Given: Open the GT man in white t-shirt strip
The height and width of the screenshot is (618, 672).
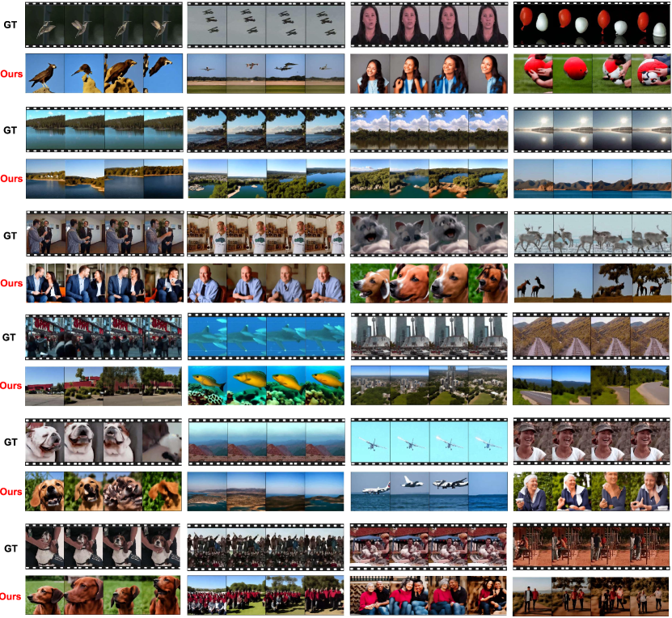Looking at the screenshot, I should tap(266, 234).
